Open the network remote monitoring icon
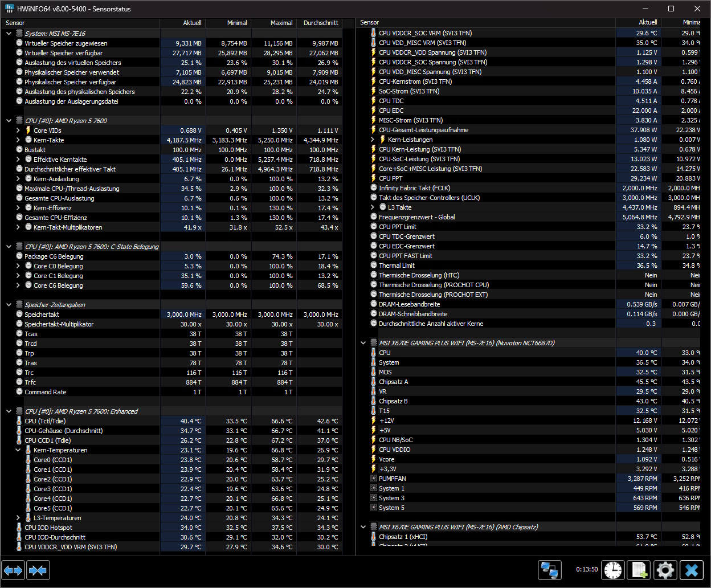Viewport: 711px width, 588px height. coord(550,570)
